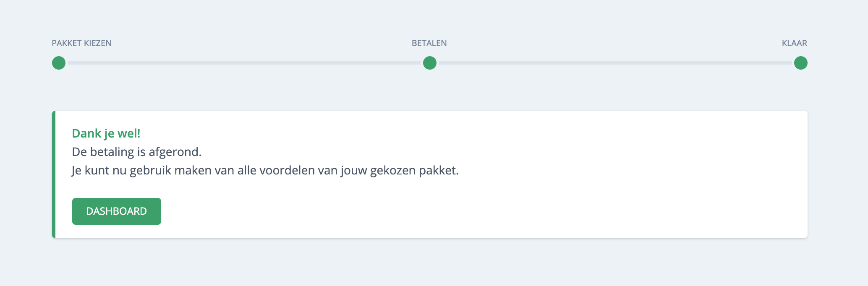Click the Klaar step dot
The height and width of the screenshot is (286, 868).
[800, 63]
